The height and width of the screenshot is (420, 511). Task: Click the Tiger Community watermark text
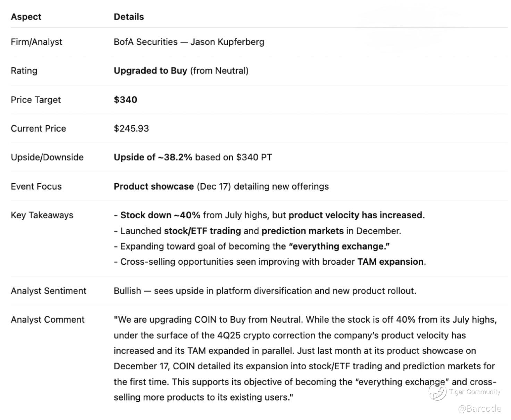474,392
